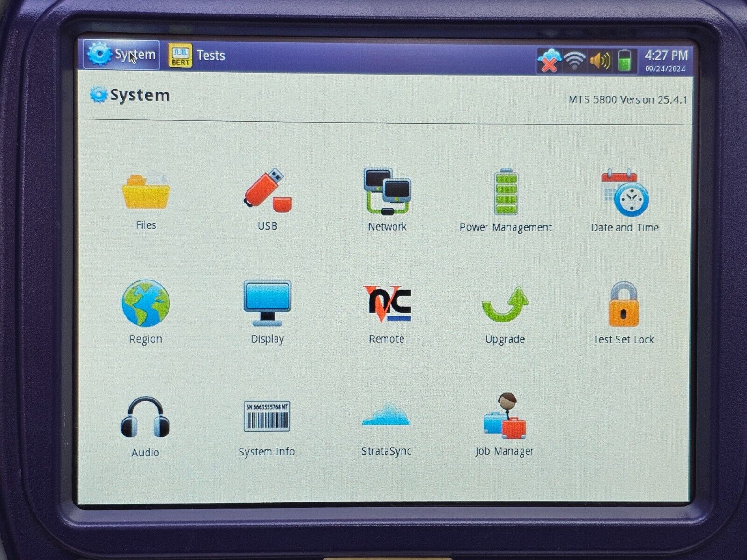
Task: Open the StrataSync cloud icon
Action: pos(386,415)
